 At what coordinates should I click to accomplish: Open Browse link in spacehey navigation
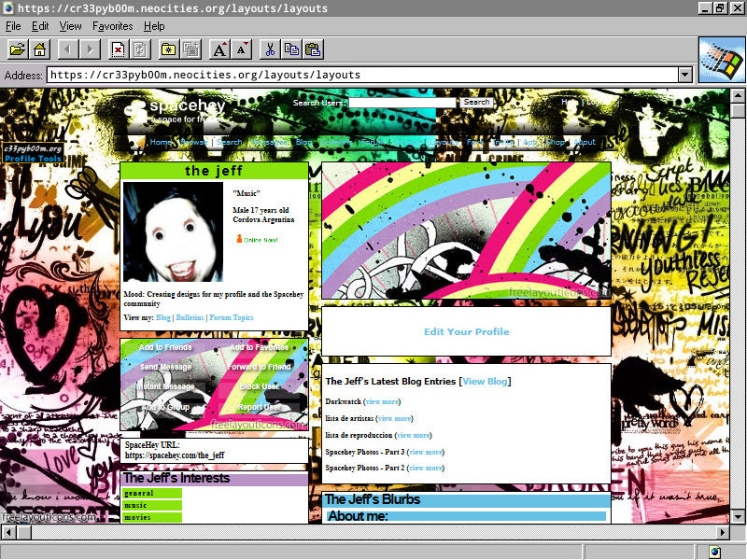194,142
